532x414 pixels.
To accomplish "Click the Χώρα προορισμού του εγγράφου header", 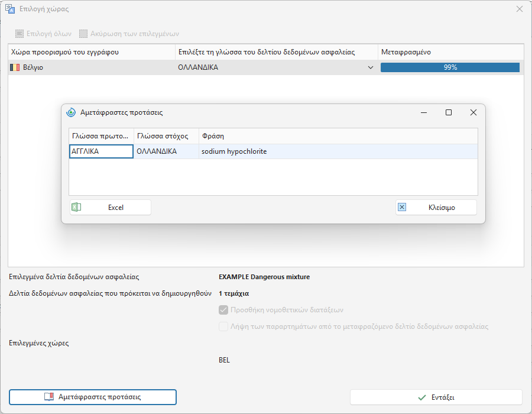I will (x=92, y=52).
